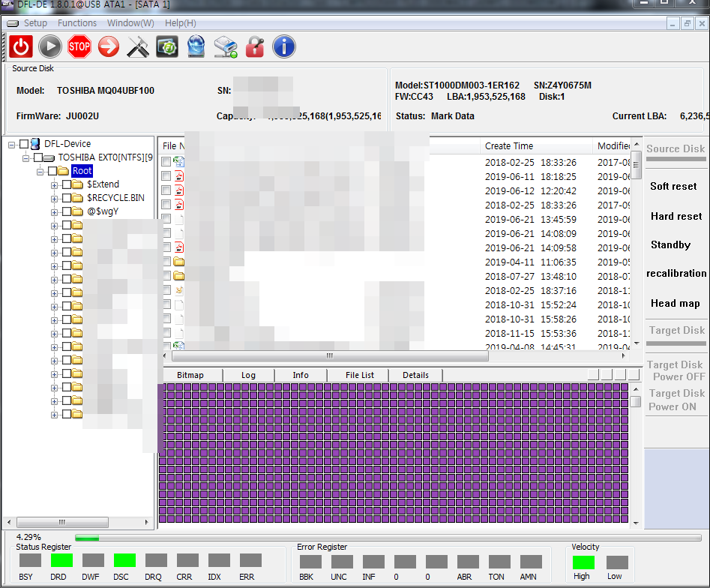The width and height of the screenshot is (710, 588).
Task: Open the Functions menu
Action: tap(76, 22)
